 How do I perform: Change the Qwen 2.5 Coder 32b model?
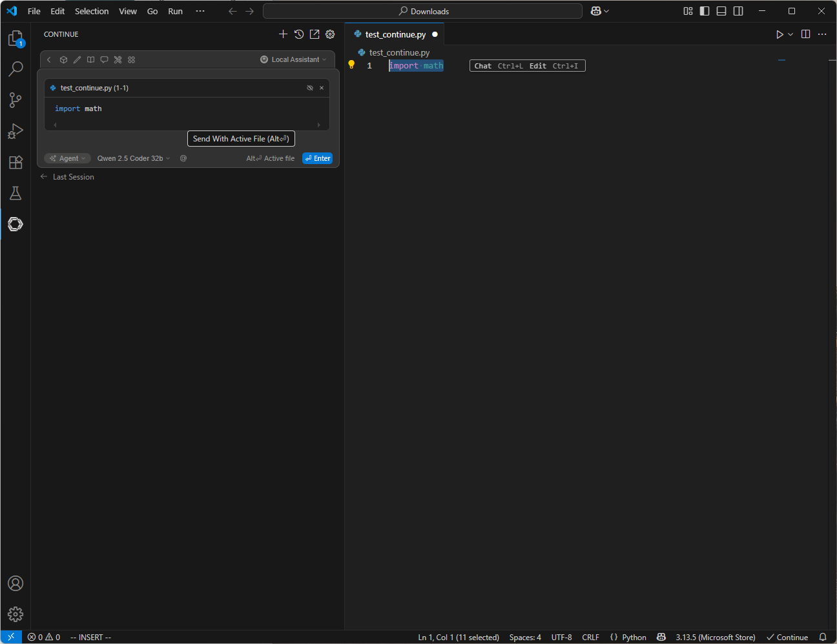coord(134,158)
